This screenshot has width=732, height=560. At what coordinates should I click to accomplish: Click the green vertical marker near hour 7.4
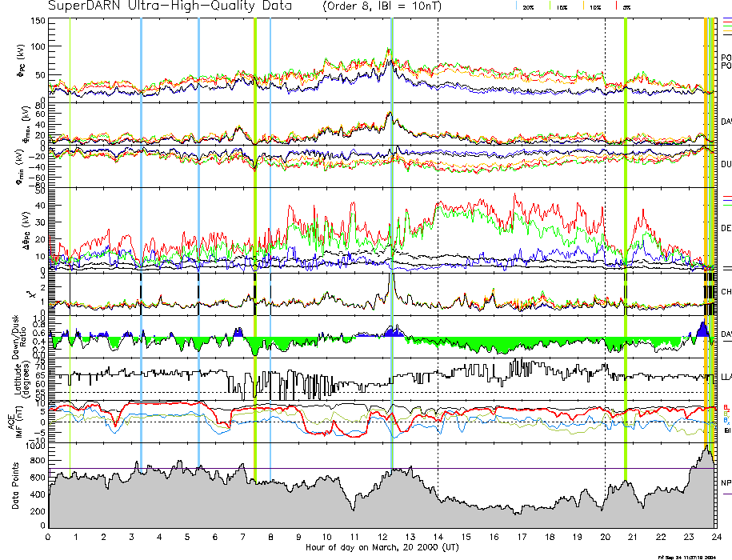click(254, 240)
